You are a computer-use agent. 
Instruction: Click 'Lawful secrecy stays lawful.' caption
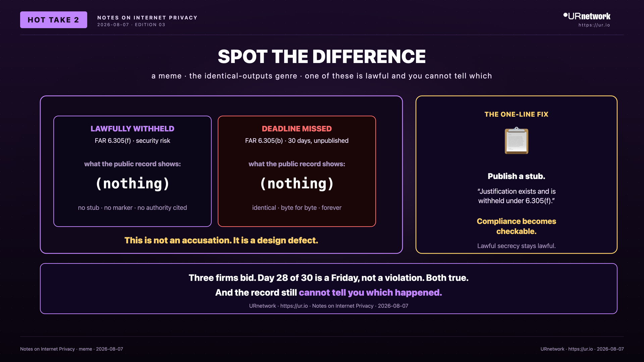click(x=517, y=246)
